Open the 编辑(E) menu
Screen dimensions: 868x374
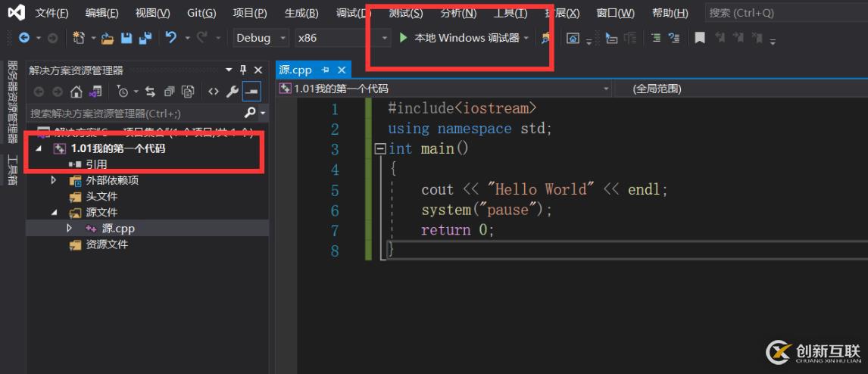pyautogui.click(x=101, y=14)
